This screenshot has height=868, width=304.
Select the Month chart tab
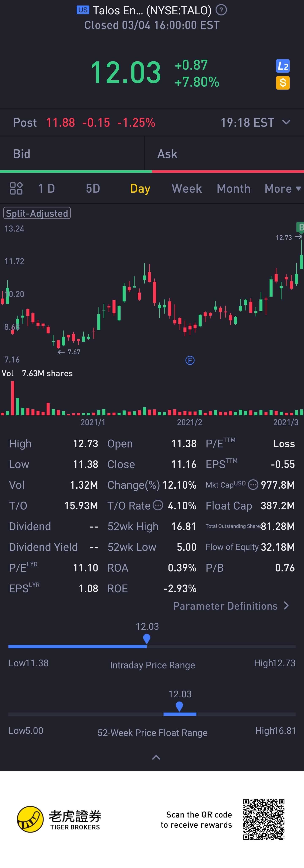(x=234, y=189)
